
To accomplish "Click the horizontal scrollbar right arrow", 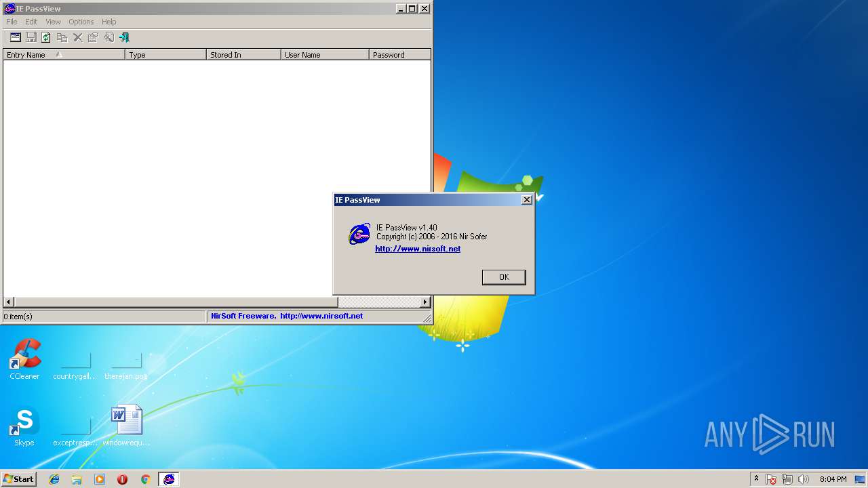I will click(425, 302).
